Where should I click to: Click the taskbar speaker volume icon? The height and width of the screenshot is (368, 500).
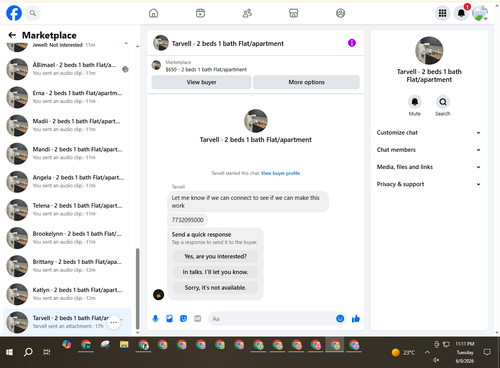click(x=436, y=360)
